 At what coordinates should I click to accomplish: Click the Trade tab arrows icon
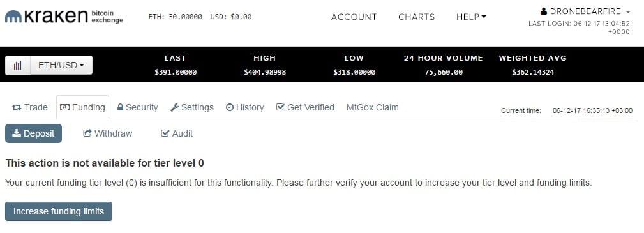tap(17, 108)
